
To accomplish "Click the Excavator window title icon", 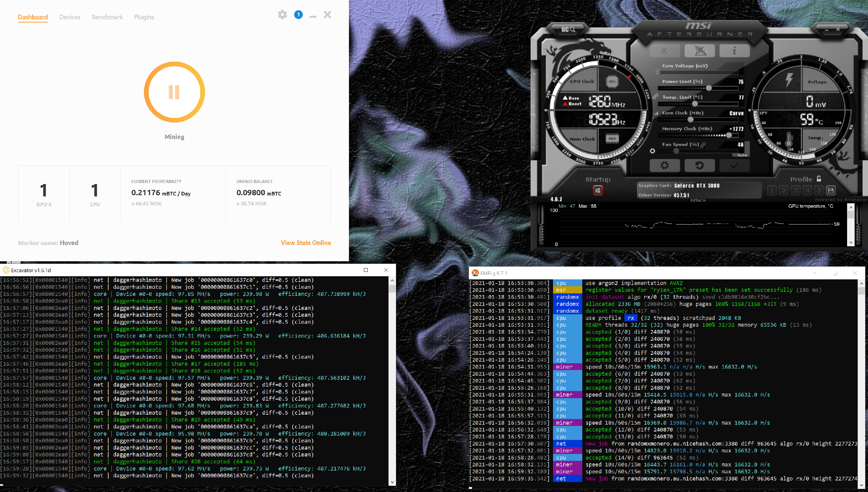I will tap(6, 270).
